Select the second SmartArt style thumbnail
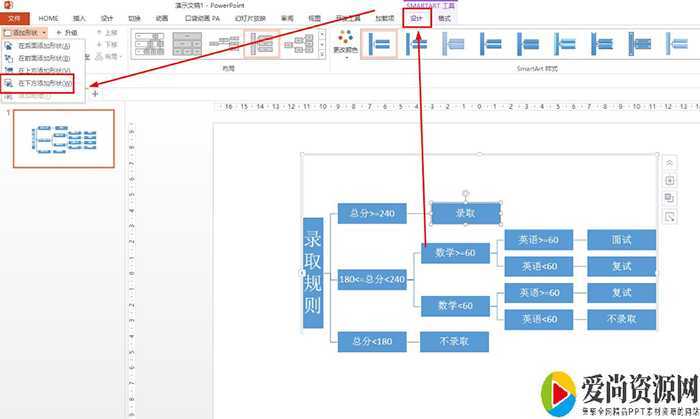This screenshot has width=700, height=419. [417, 44]
